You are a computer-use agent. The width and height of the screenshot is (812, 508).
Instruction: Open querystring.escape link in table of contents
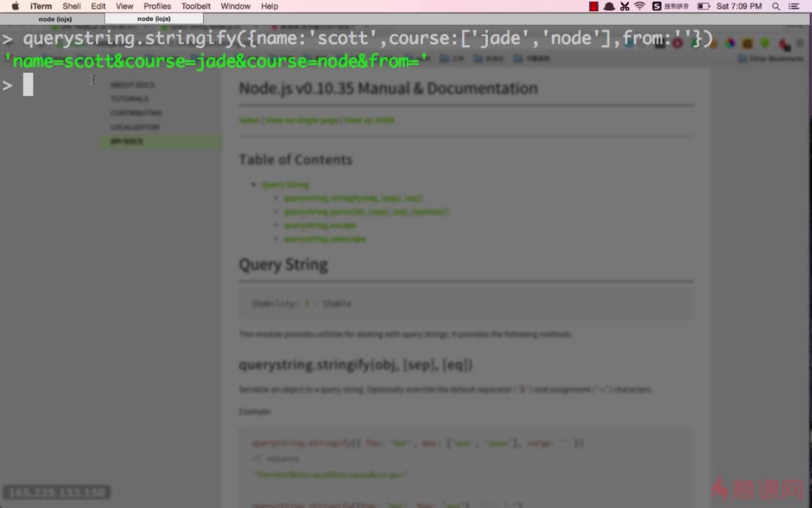click(x=320, y=225)
